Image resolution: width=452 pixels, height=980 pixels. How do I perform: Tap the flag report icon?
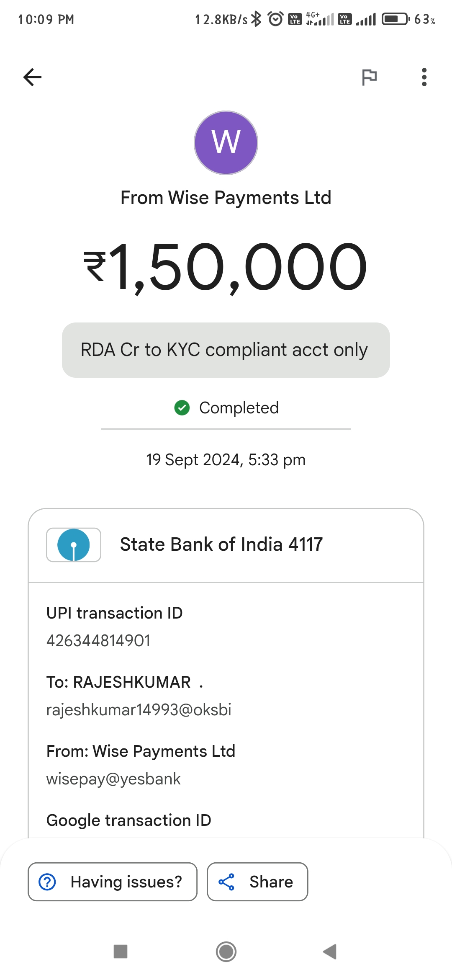tap(369, 77)
